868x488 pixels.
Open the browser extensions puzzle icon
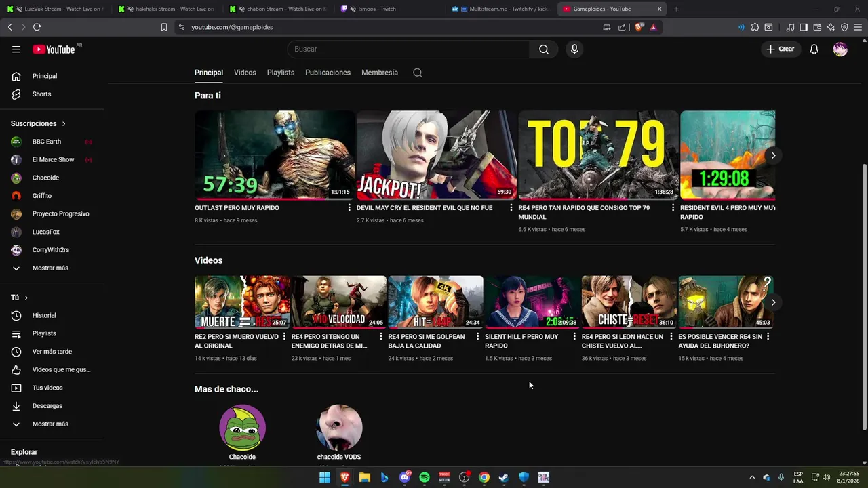755,27
